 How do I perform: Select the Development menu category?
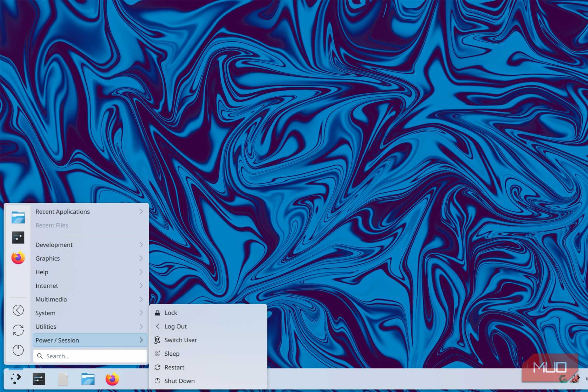point(90,245)
